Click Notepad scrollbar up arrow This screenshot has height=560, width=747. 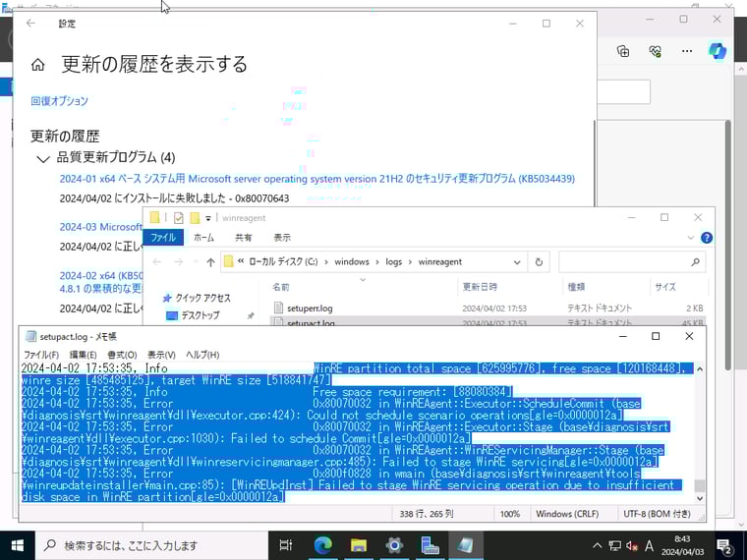point(700,369)
